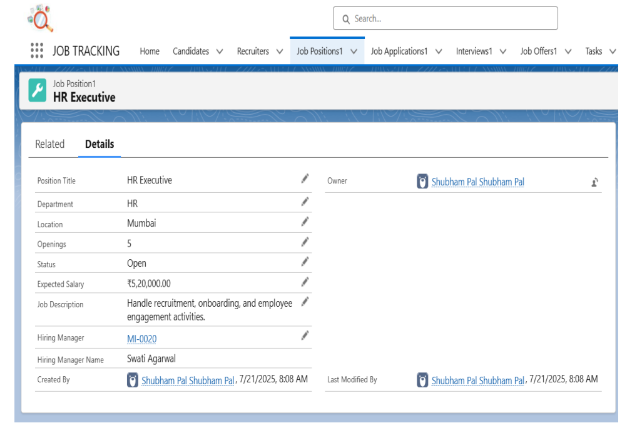This screenshot has height=433, width=633.
Task: Expand the Candidates tab dropdown chevron
Action: click(219, 52)
